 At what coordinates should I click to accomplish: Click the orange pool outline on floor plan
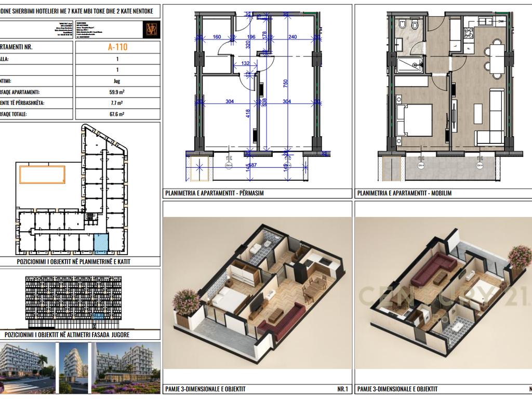(42, 175)
